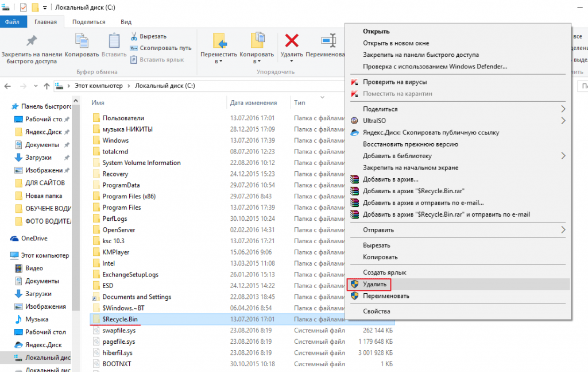Sort by the Дата изменения column header
This screenshot has width=588, height=372.
click(253, 102)
